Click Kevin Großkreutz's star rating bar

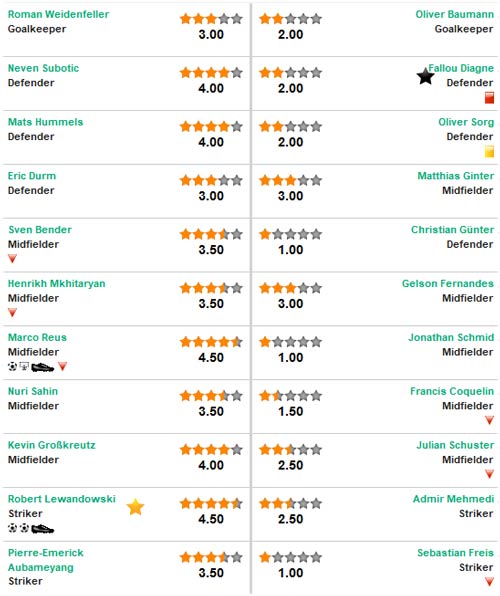[211, 450]
